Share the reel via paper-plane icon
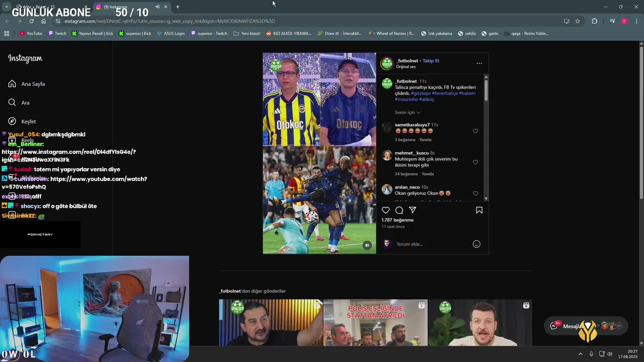The image size is (644, 362). pos(413,210)
